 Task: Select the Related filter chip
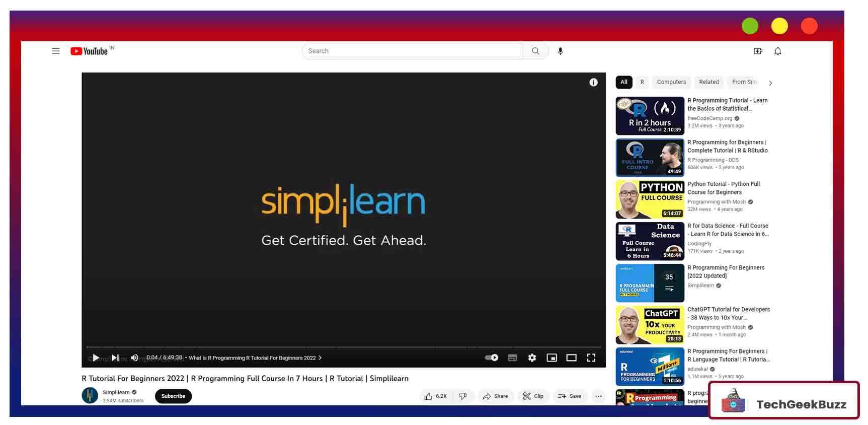(708, 82)
